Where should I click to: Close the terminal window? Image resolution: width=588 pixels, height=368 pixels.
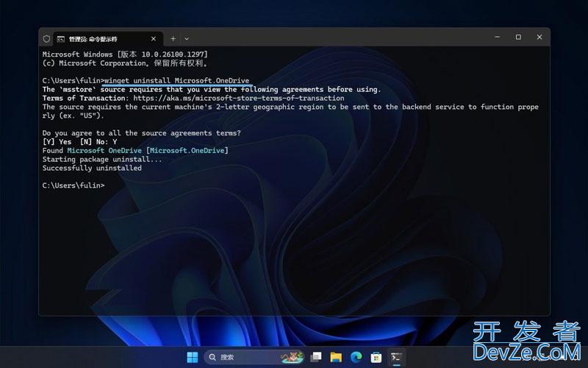(539, 37)
